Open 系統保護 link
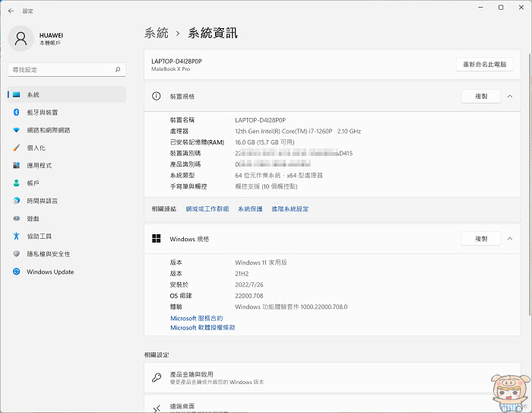 [250, 209]
